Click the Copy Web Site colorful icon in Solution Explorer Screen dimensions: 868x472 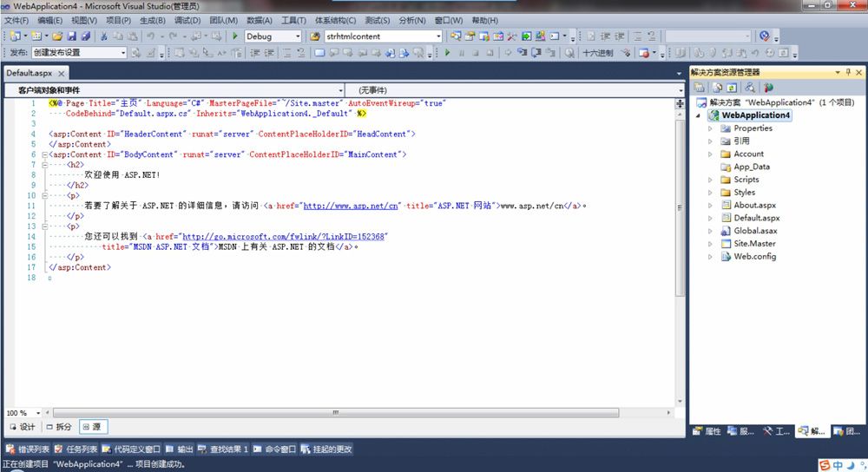(x=768, y=88)
